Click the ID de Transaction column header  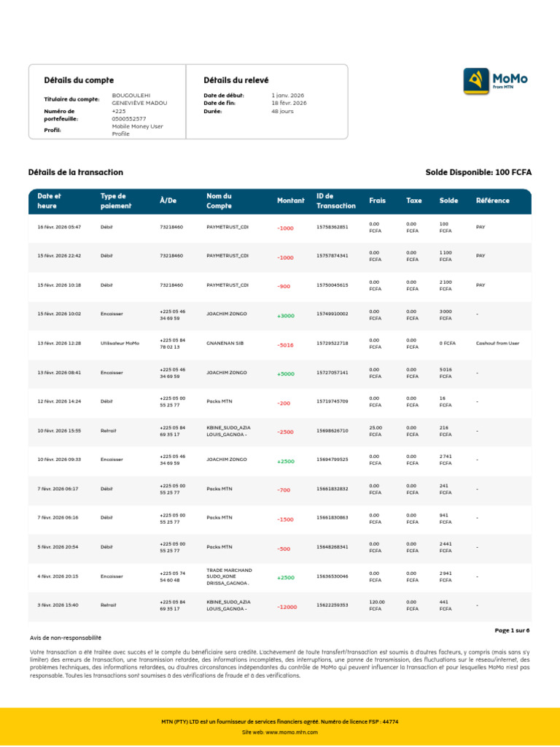[x=335, y=201]
